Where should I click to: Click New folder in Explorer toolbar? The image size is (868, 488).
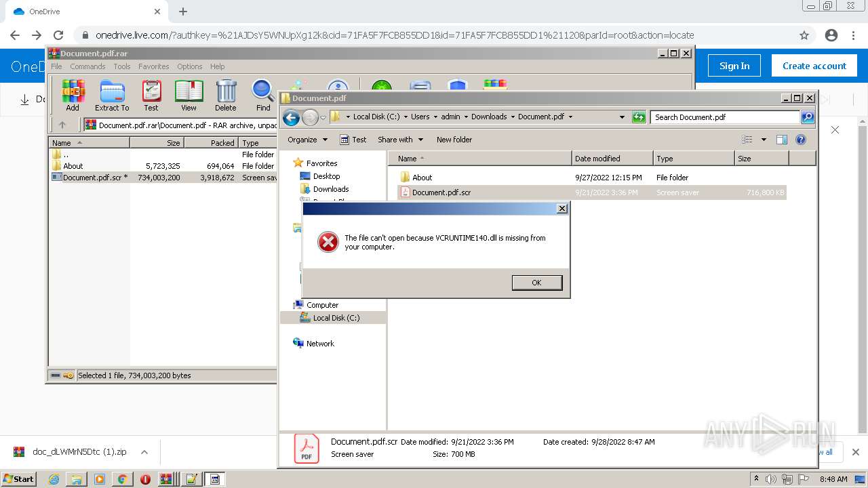(454, 140)
